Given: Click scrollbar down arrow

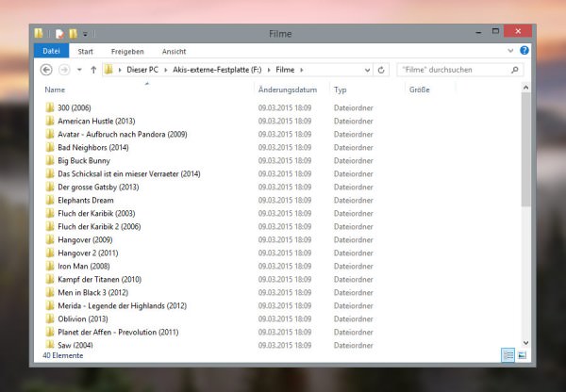Looking at the screenshot, I should [525, 343].
